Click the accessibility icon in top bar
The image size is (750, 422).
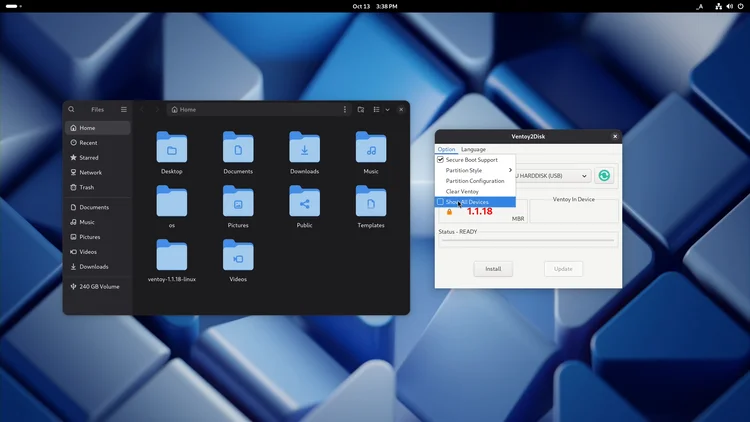[x=700, y=6]
